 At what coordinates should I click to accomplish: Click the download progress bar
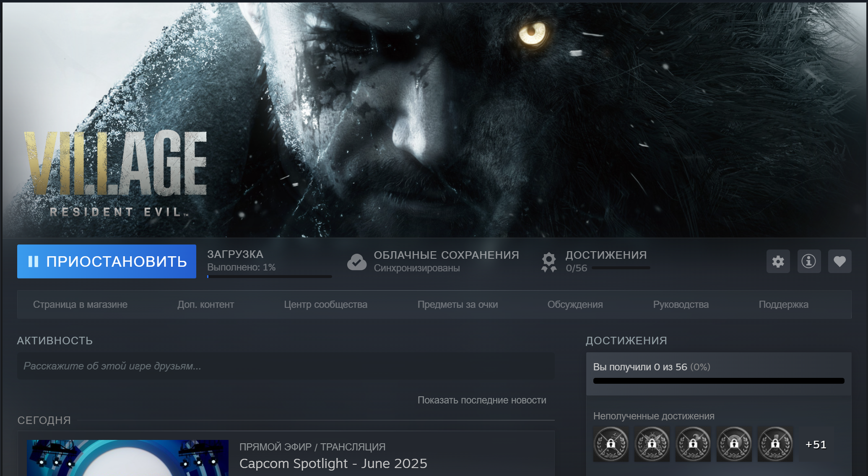[270, 277]
